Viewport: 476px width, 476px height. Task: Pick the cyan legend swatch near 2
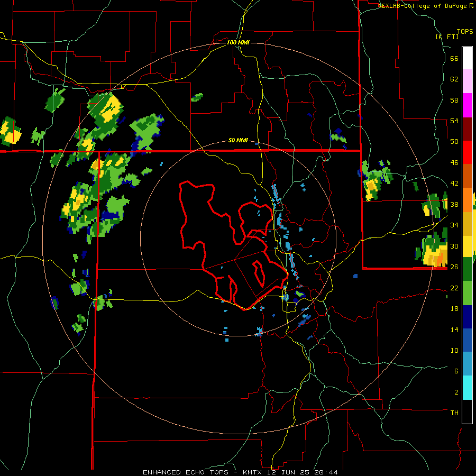[x=467, y=388]
